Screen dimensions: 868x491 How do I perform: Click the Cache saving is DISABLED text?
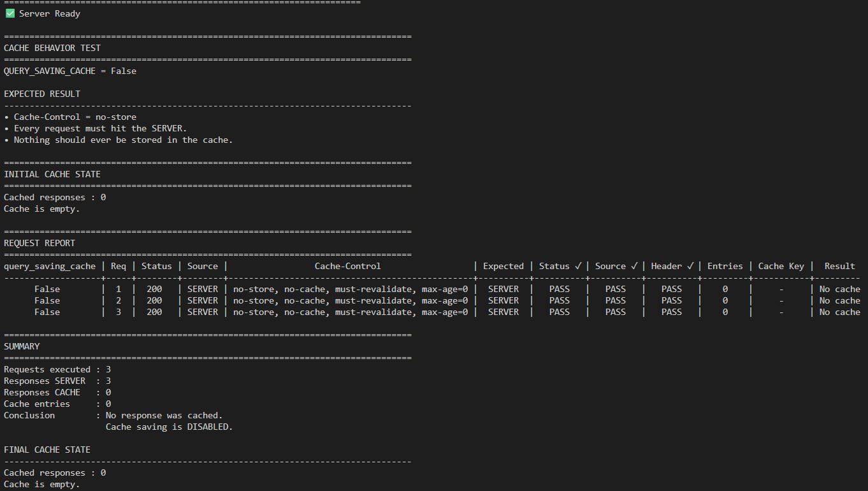point(170,427)
